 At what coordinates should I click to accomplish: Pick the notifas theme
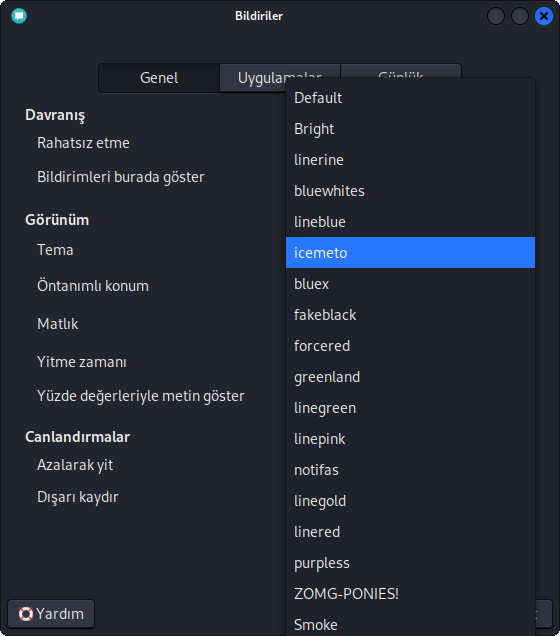410,470
